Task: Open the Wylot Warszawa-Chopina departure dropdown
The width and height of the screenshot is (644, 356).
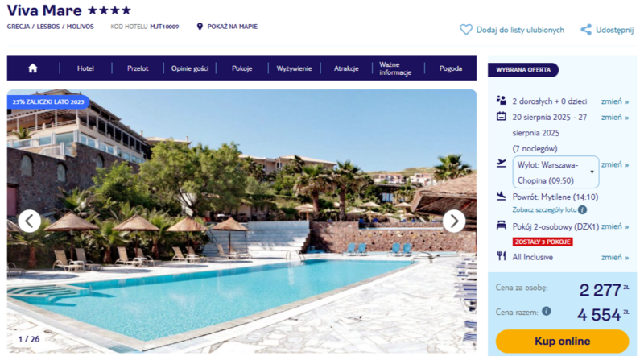Action: tap(555, 172)
